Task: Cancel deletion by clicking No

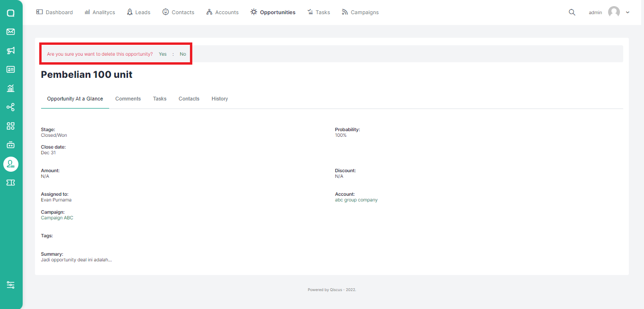Action: 183,54
